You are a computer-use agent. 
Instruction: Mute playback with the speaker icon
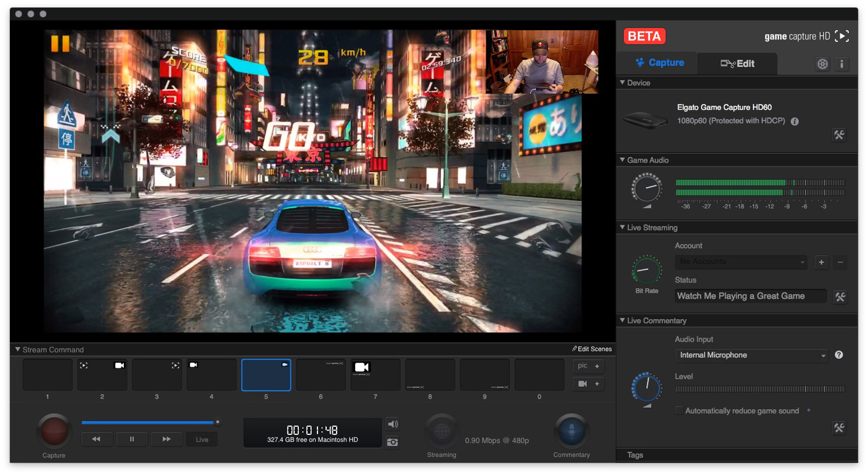point(392,424)
